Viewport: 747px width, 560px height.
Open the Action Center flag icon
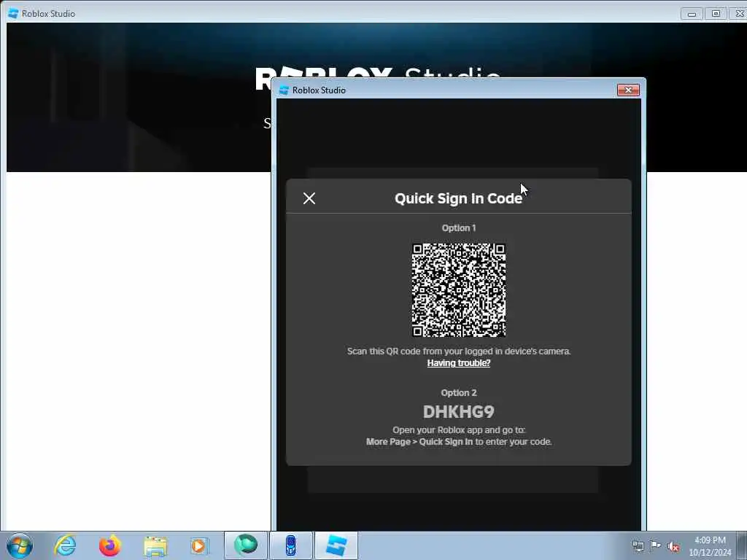click(656, 546)
